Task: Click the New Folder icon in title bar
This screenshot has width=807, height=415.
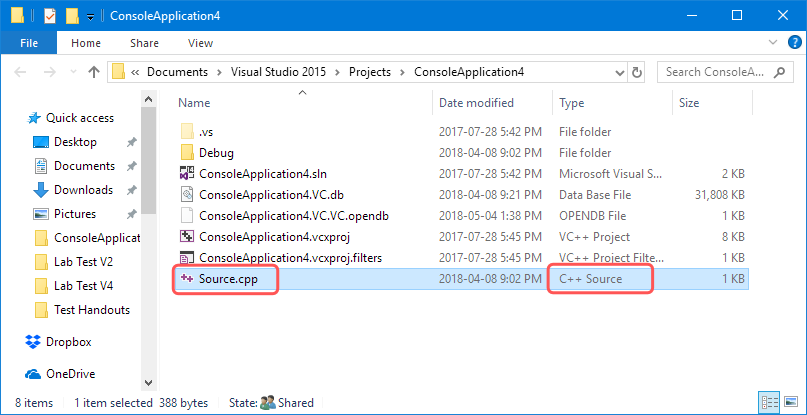Action: 73,15
